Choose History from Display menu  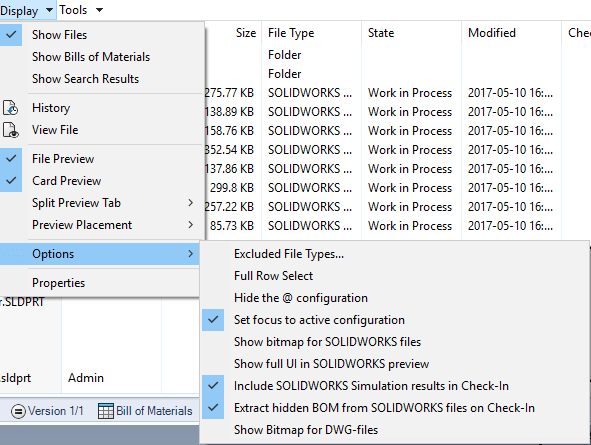coord(51,108)
